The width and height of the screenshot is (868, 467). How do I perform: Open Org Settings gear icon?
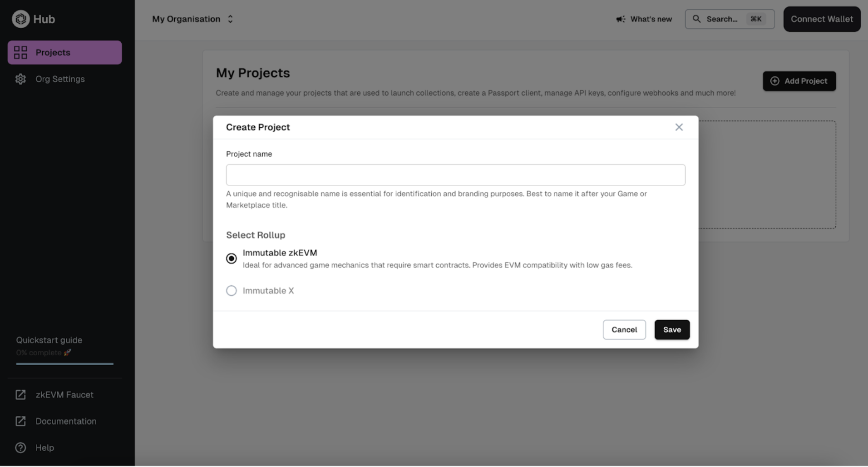coord(20,79)
